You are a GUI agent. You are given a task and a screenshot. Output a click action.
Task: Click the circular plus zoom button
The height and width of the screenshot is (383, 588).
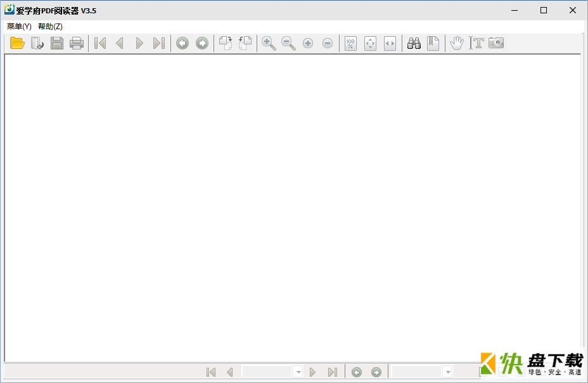coord(308,43)
